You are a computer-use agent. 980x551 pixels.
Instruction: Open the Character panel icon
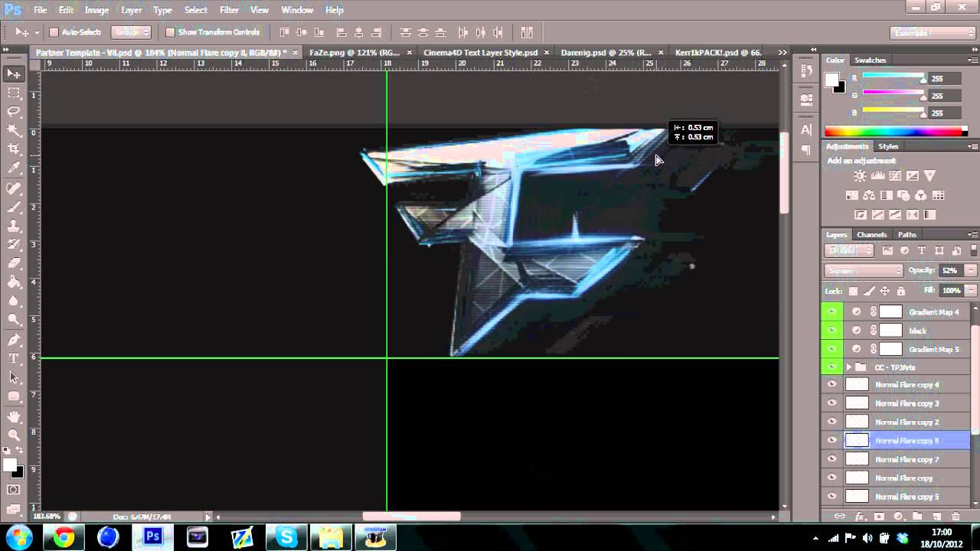click(805, 131)
